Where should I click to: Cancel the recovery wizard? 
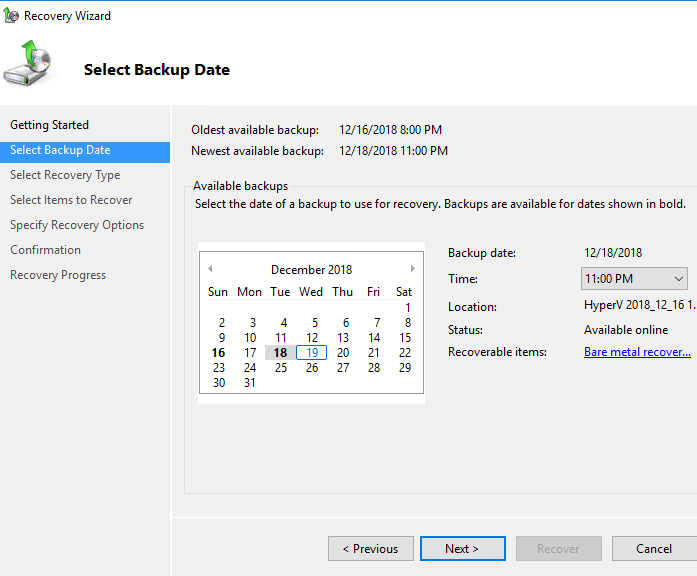[654, 548]
